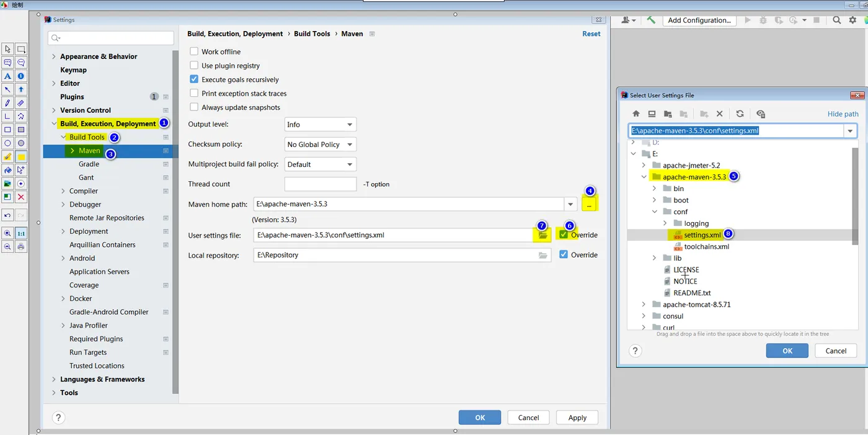Viewport: 868px width, 435px height.
Task: Expand Version Control settings node
Action: [x=54, y=110]
